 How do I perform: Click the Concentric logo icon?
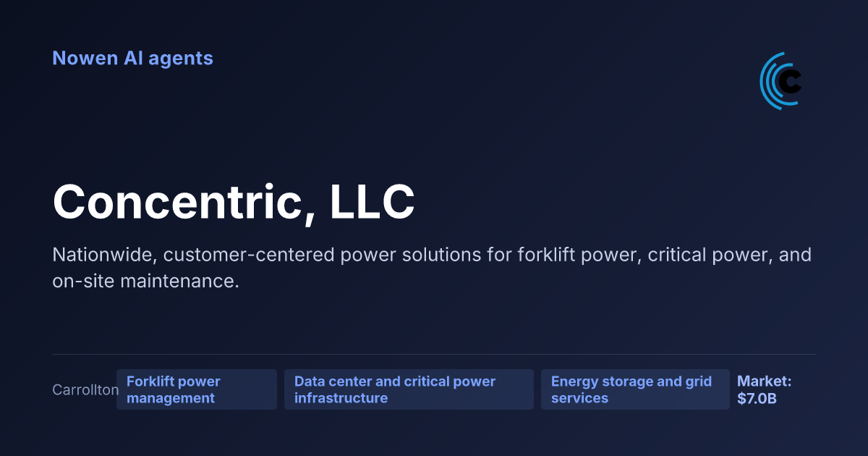(x=781, y=81)
